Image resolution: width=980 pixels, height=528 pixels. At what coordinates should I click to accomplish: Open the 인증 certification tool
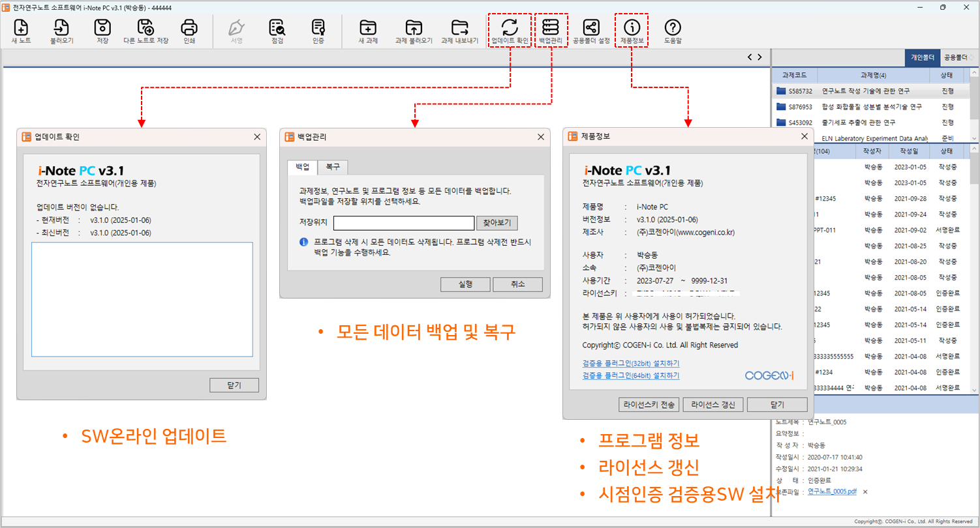[318, 31]
